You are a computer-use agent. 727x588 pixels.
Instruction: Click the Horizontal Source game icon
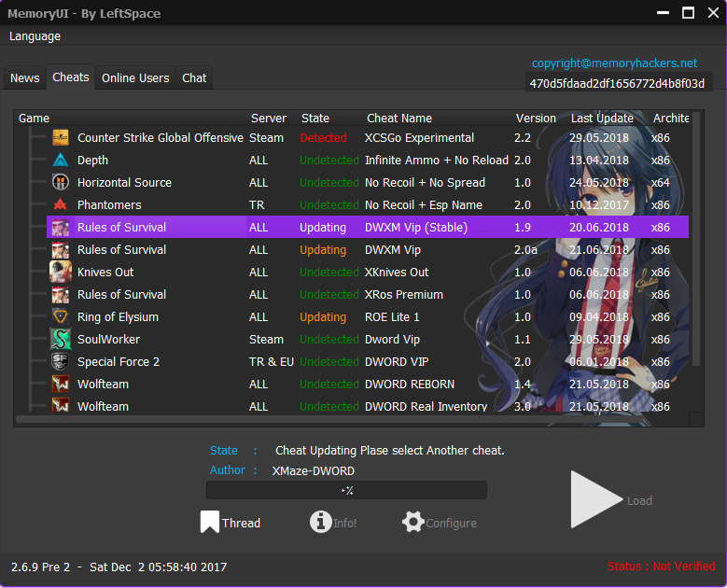pyautogui.click(x=61, y=182)
